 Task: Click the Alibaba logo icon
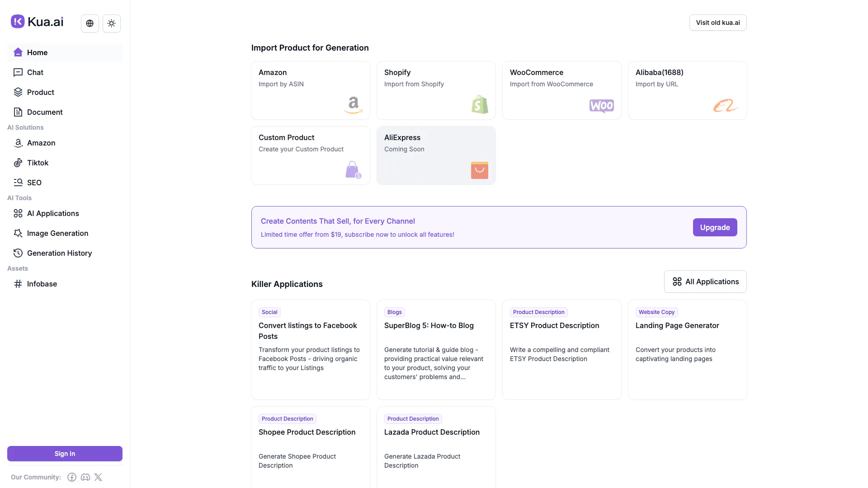click(725, 106)
